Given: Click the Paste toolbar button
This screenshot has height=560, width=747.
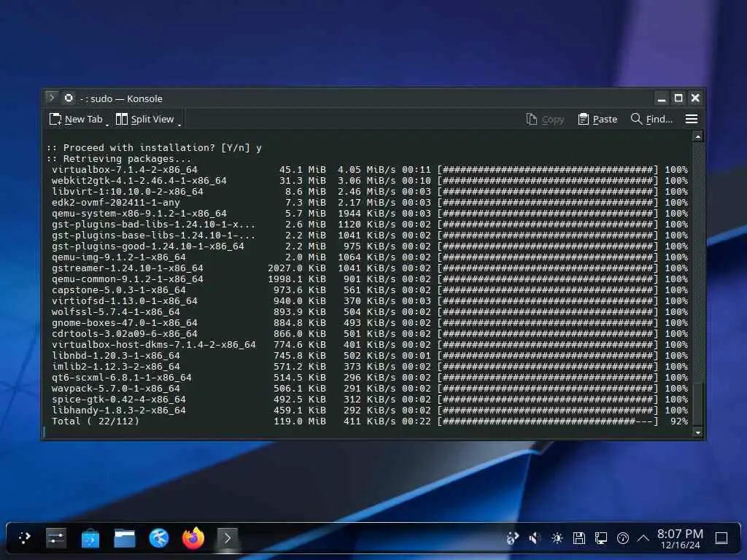Looking at the screenshot, I should [x=598, y=119].
